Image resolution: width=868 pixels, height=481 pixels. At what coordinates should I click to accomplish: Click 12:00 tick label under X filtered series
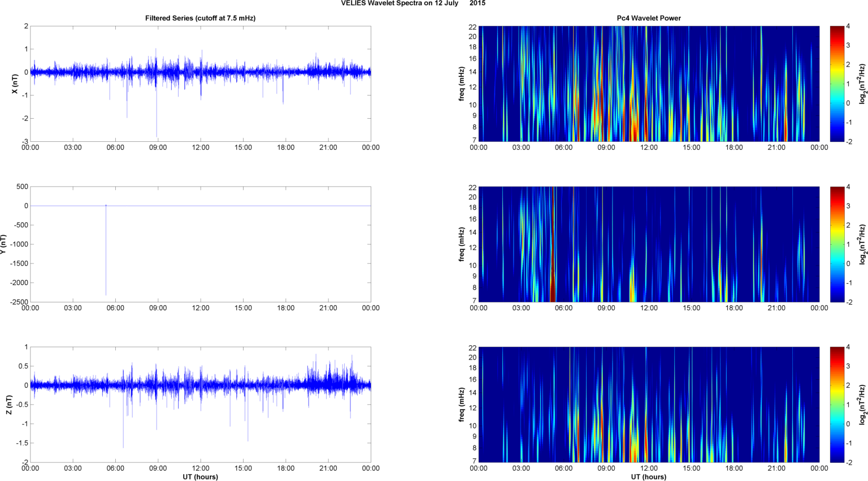[x=201, y=148]
